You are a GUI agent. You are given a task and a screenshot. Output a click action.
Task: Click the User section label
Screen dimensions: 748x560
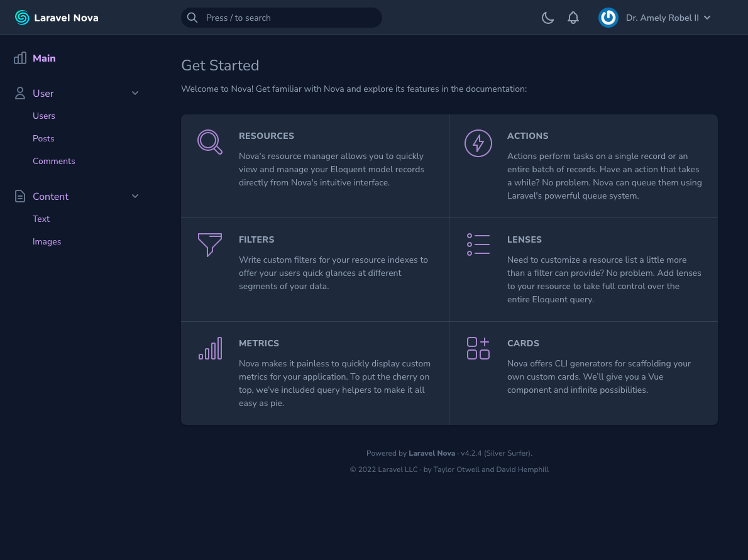click(x=43, y=94)
